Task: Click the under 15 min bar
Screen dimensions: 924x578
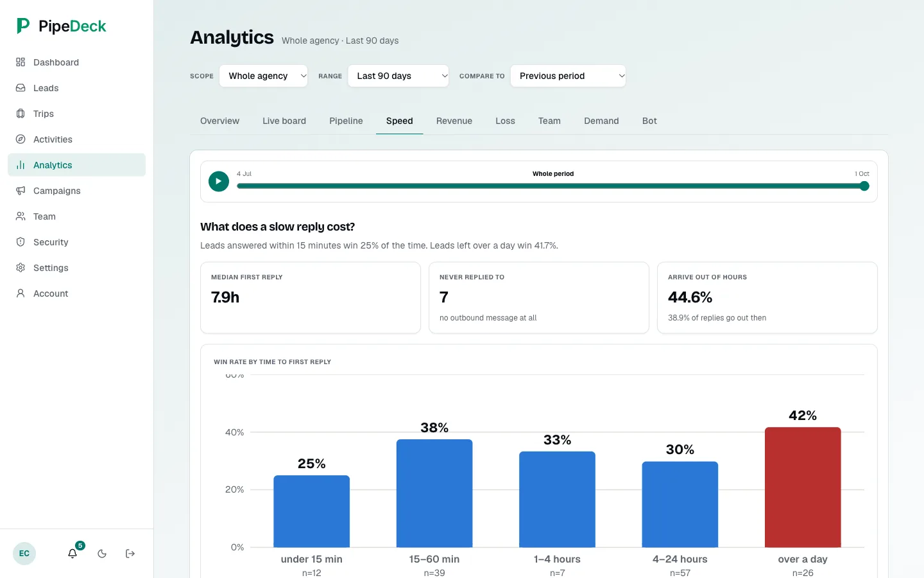Action: tap(312, 511)
